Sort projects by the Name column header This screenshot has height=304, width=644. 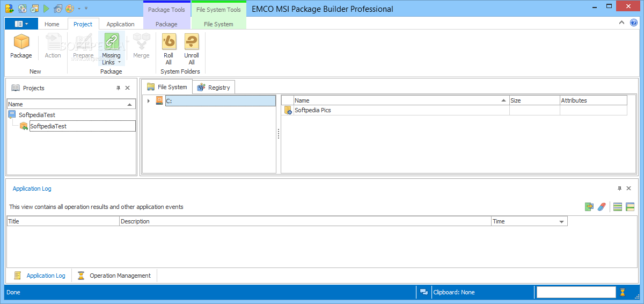71,104
